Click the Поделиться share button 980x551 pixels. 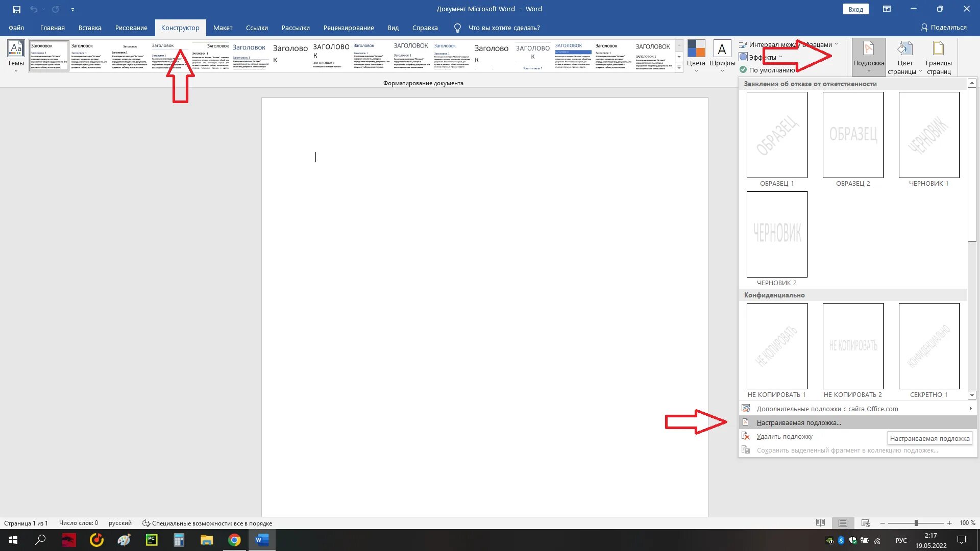point(943,28)
